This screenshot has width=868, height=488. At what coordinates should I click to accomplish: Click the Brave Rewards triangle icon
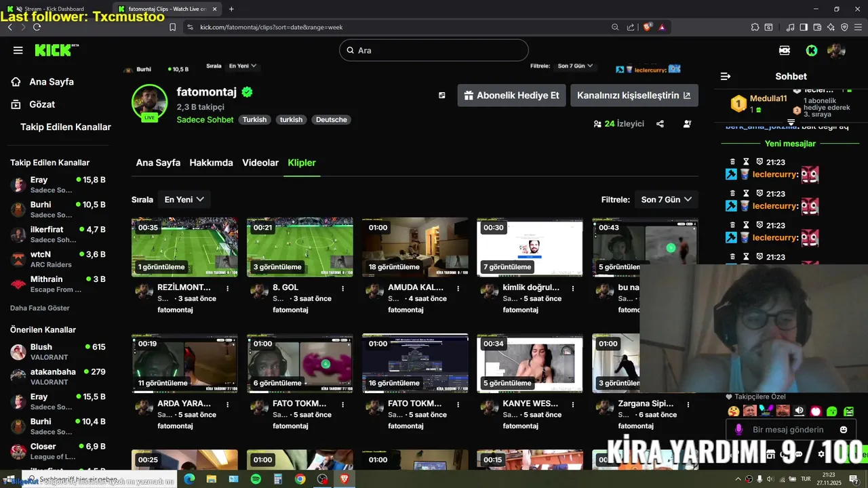[x=662, y=27]
